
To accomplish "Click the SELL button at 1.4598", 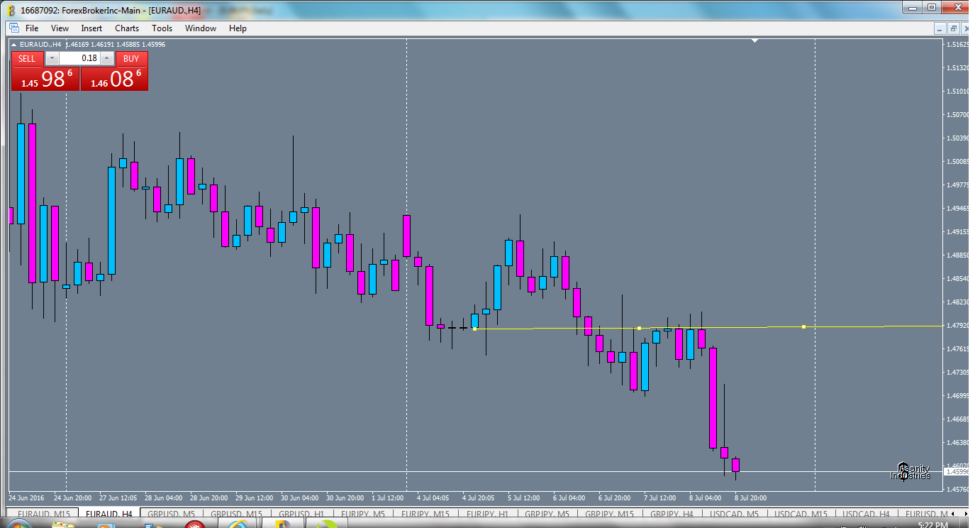I will (x=45, y=79).
